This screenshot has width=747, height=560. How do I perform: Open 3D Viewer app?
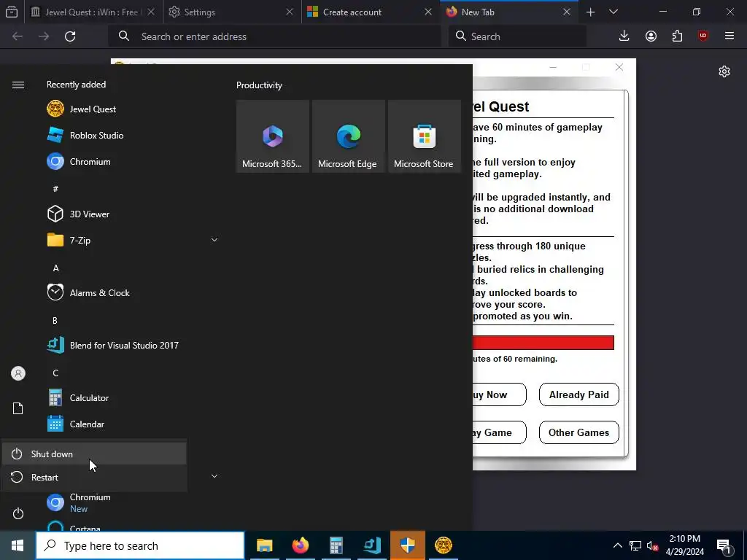pyautogui.click(x=78, y=214)
